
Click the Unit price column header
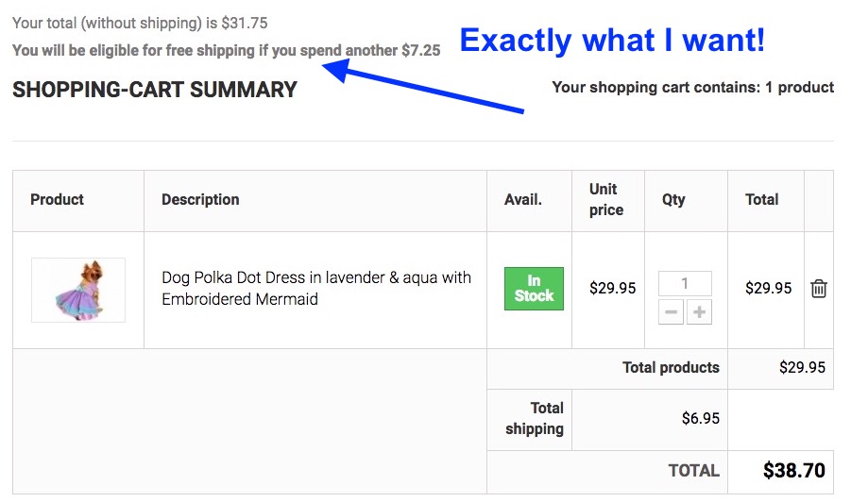click(x=606, y=200)
